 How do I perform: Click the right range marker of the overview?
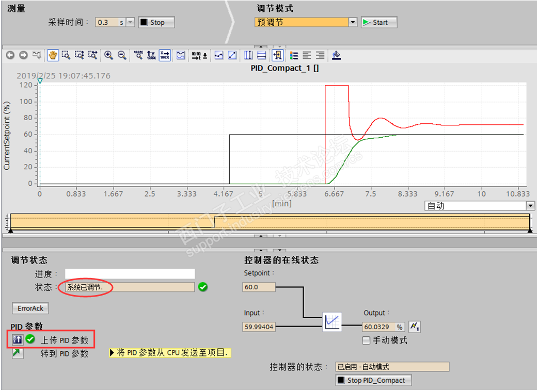[x=530, y=231]
